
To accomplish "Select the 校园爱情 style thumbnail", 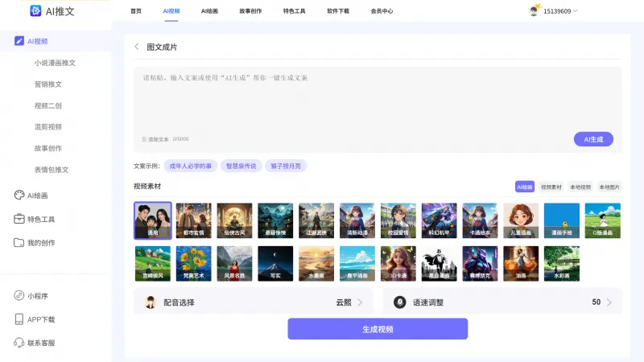I will point(398,220).
